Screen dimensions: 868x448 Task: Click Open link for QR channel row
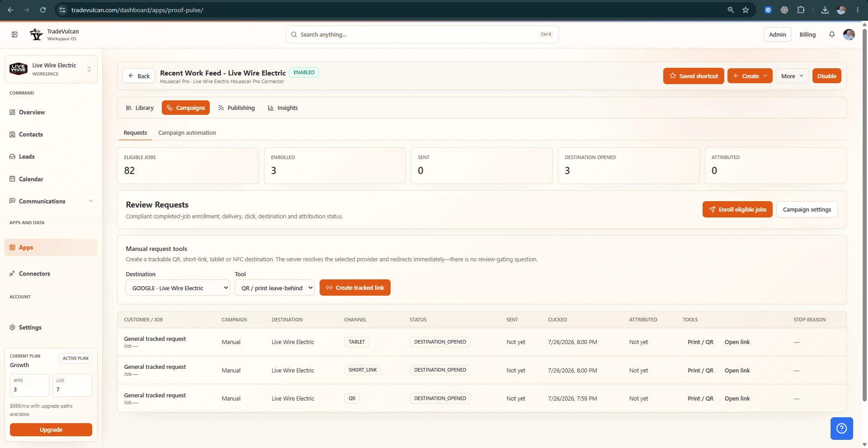(737, 398)
